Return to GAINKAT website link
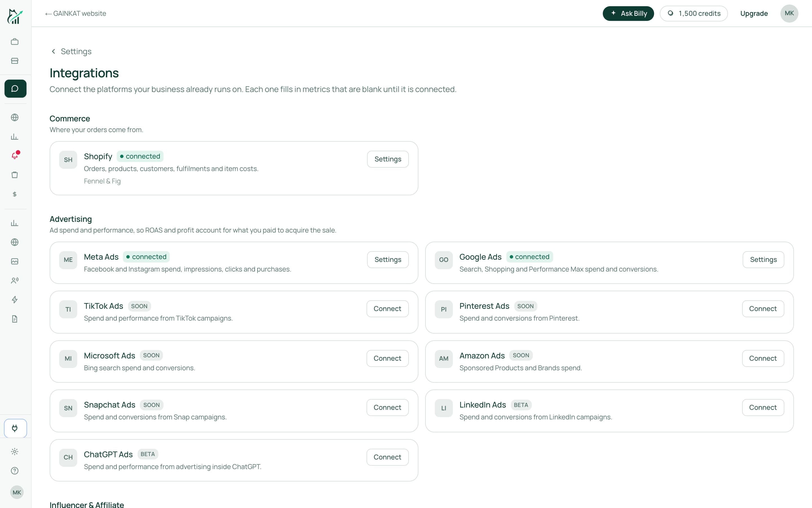 (76, 14)
